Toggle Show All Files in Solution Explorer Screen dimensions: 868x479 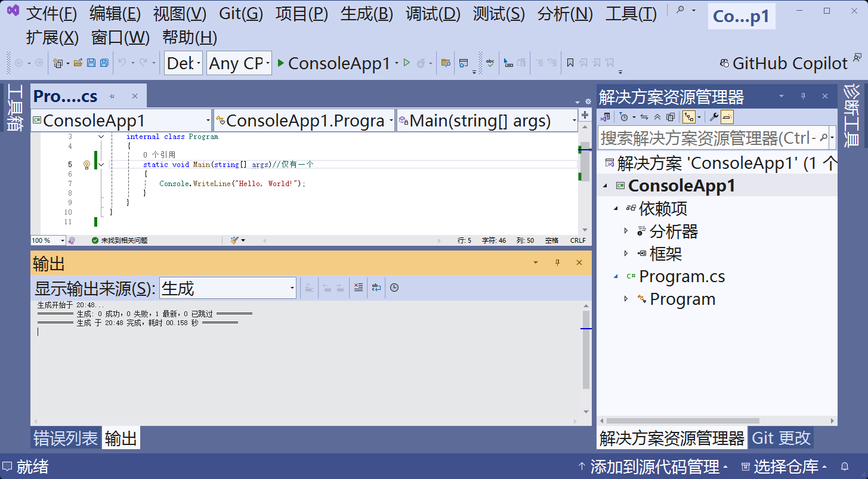(x=671, y=117)
